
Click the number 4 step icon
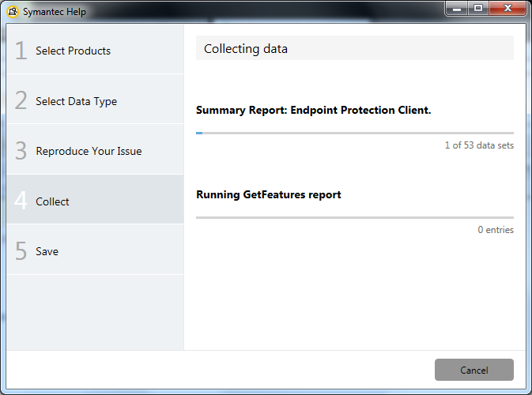tap(21, 201)
